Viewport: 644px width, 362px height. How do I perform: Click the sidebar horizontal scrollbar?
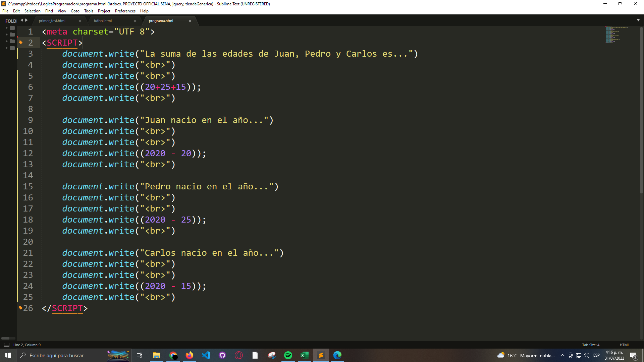(5, 338)
